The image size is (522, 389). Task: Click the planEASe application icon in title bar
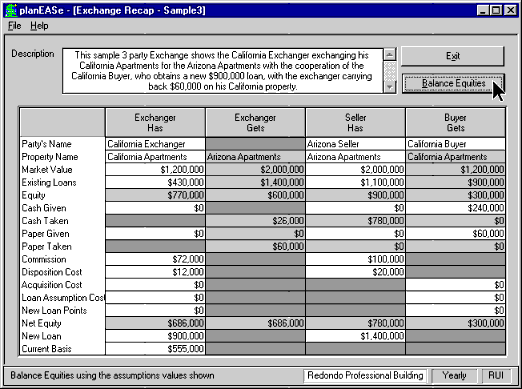click(11, 10)
